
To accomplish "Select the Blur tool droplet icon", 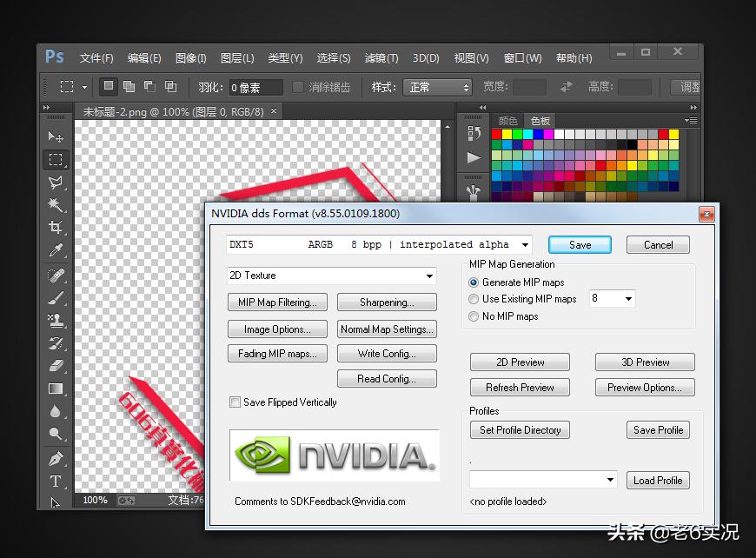I will coord(56,411).
